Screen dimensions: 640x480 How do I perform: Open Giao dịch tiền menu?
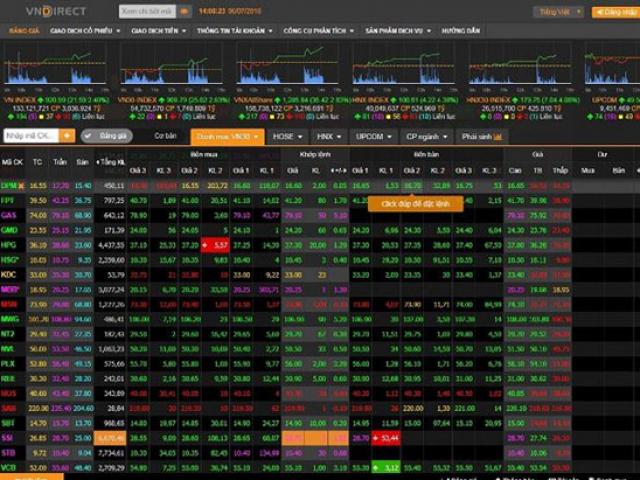(158, 31)
